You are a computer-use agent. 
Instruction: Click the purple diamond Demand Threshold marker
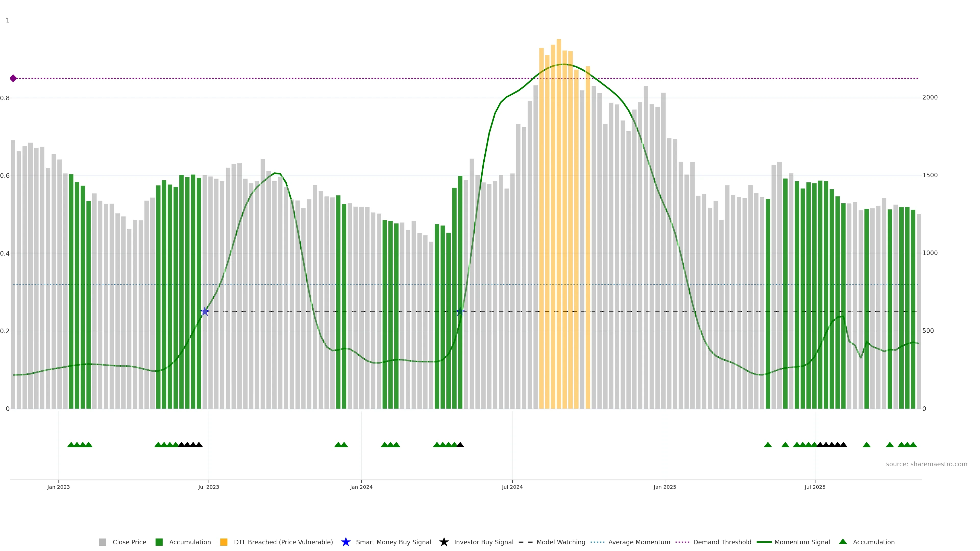coord(13,78)
